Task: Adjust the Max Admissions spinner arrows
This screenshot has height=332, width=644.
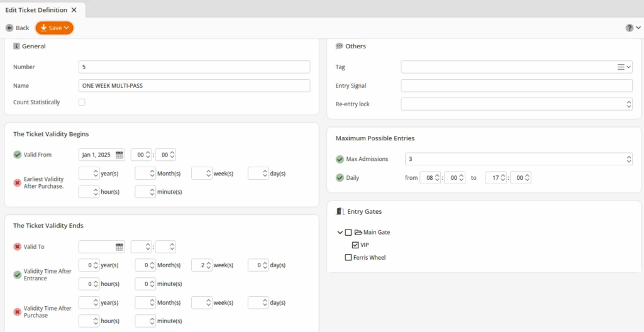Action: (x=629, y=159)
